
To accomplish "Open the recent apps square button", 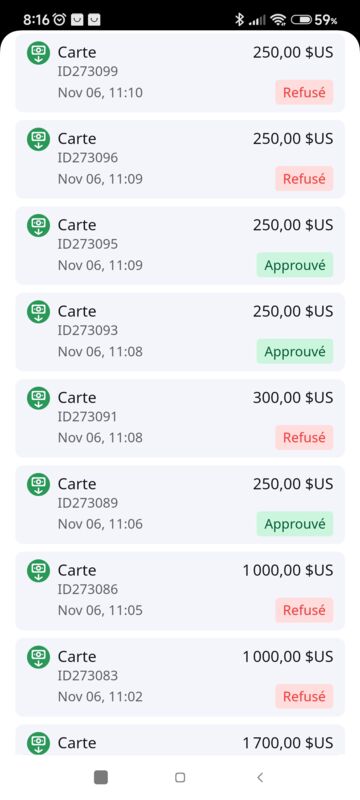I will [x=101, y=777].
